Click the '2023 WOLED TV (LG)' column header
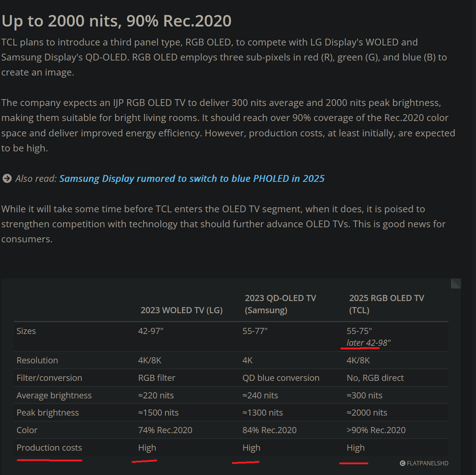Screen dimensions: 476x475 tap(181, 310)
